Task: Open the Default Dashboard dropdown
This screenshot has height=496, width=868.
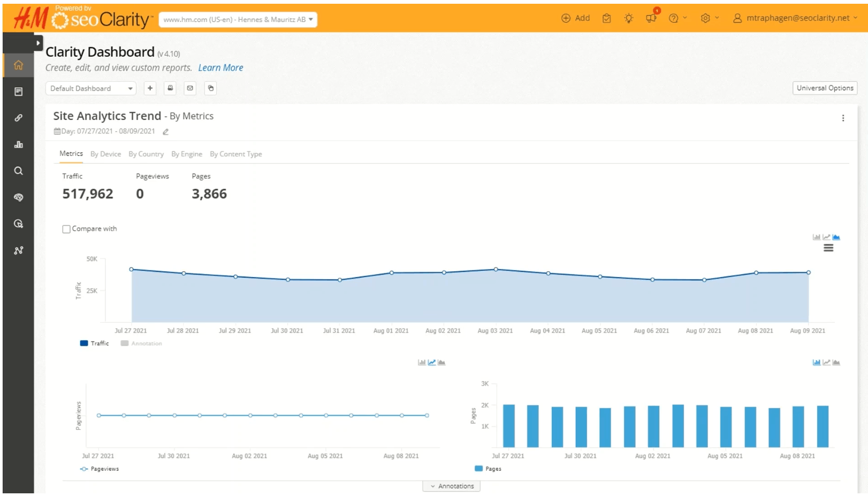Action: pyautogui.click(x=90, y=88)
